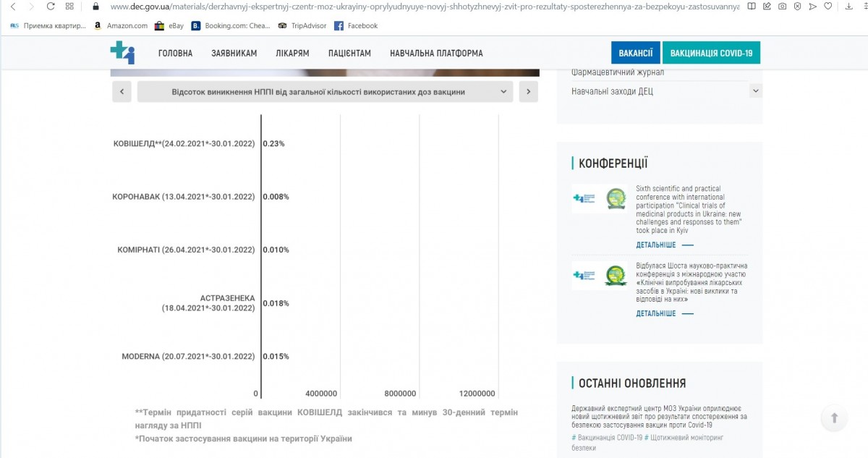Click the 8000000 axis label
The width and height of the screenshot is (868, 458).
(400, 394)
